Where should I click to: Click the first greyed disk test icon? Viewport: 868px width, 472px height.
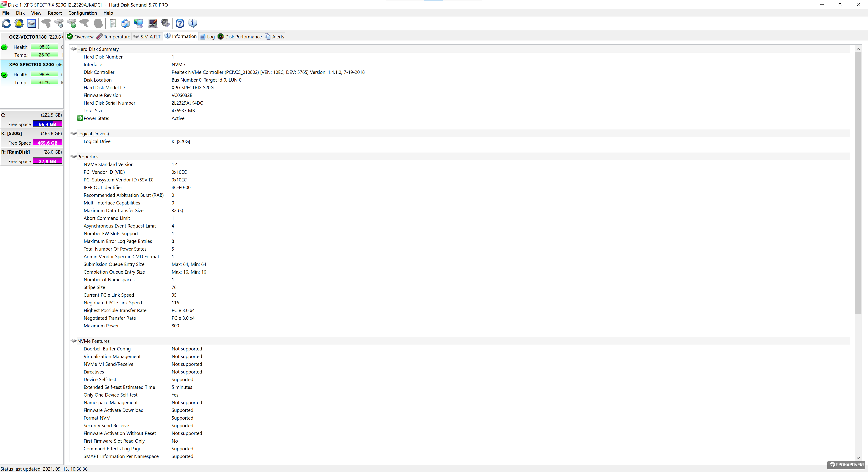click(x=46, y=23)
